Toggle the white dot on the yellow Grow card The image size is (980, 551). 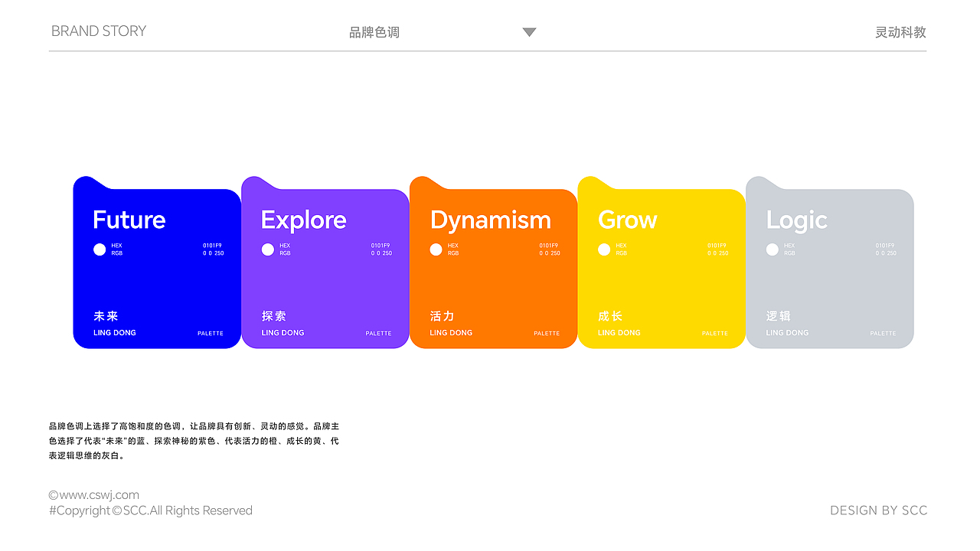tap(604, 249)
